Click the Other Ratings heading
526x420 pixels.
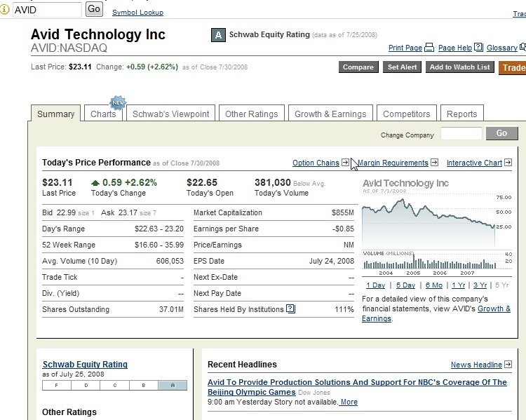pyautogui.click(x=69, y=412)
